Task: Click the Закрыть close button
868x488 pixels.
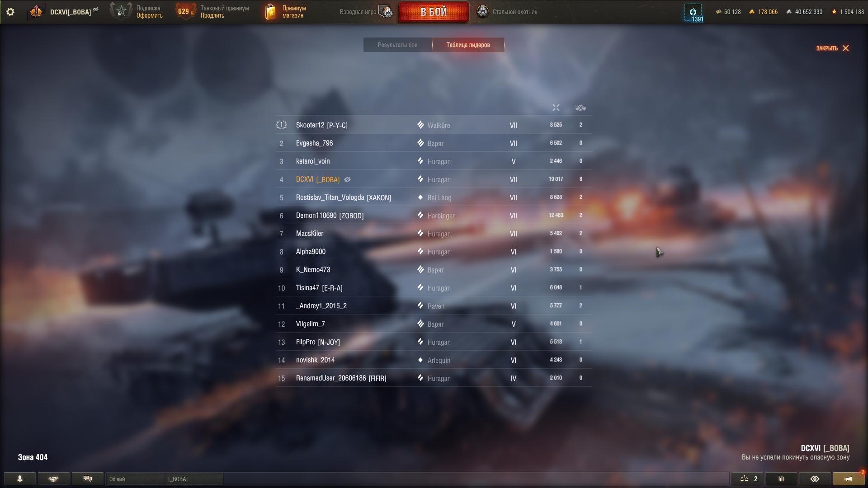Action: click(833, 48)
